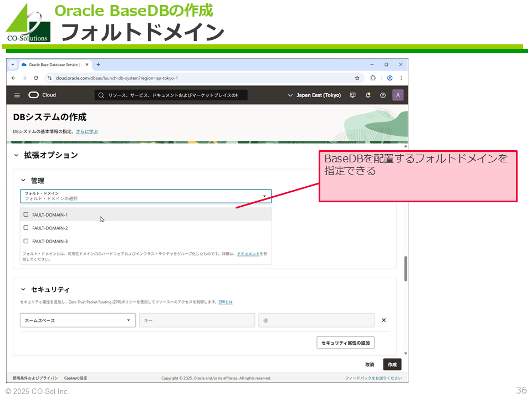Bookmark this page with the star icon
This screenshot has width=532, height=399.
click(x=357, y=78)
